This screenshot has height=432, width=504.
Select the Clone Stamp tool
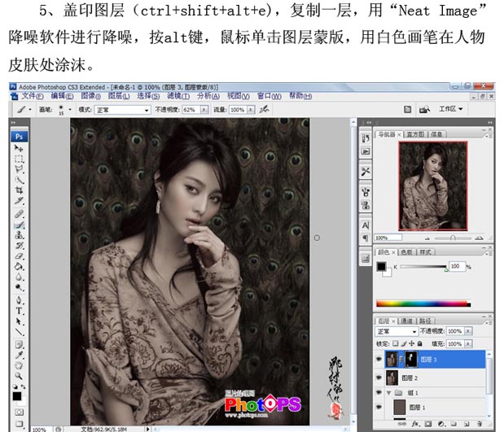19,235
